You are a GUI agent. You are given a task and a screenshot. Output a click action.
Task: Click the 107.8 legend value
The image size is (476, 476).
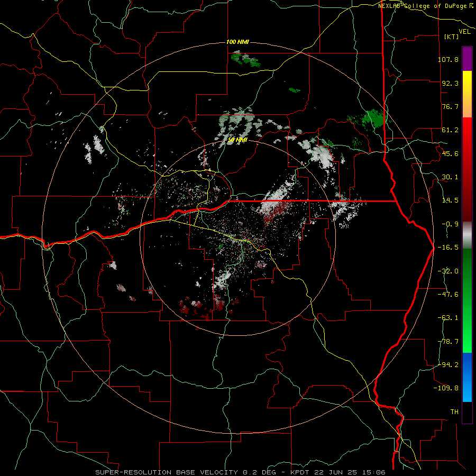(x=448, y=59)
